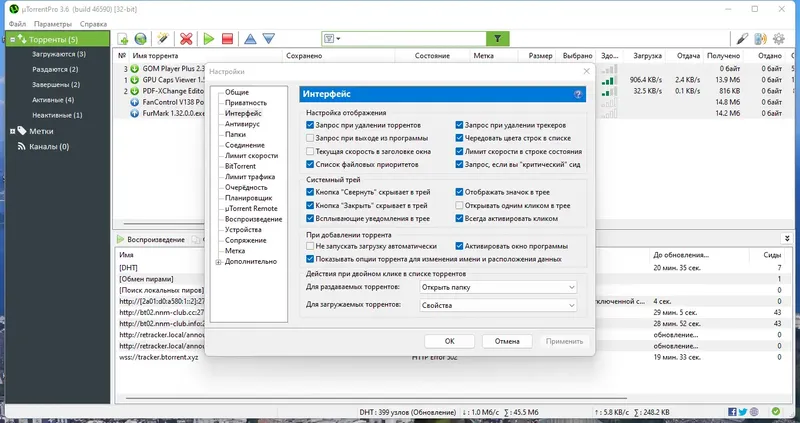Click the green network status check icon
Image resolution: width=800 pixels, height=423 pixels.
pyautogui.click(x=776, y=412)
